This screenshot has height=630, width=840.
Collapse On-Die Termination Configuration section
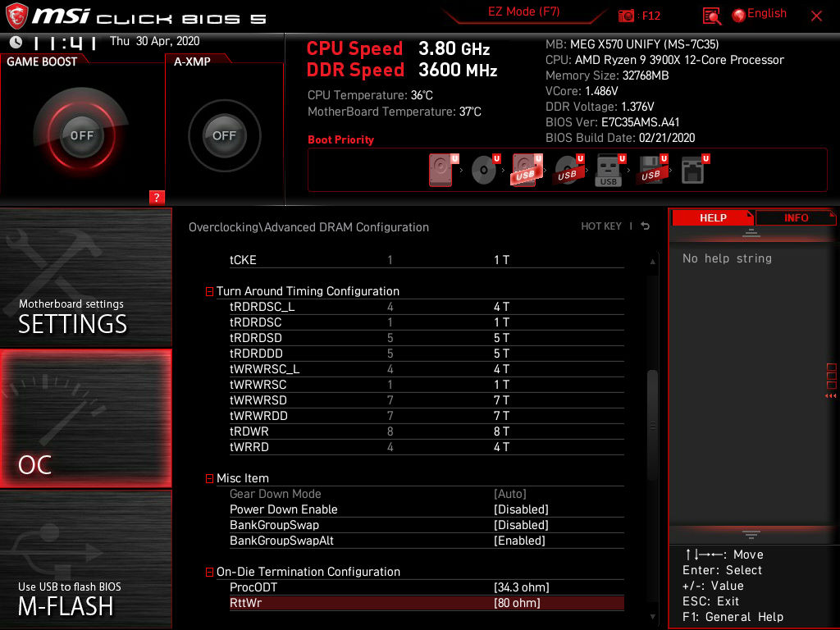[209, 572]
